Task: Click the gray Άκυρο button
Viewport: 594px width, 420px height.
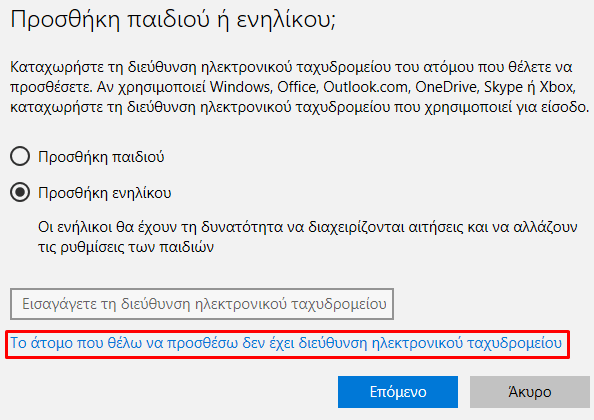Action: (x=530, y=392)
